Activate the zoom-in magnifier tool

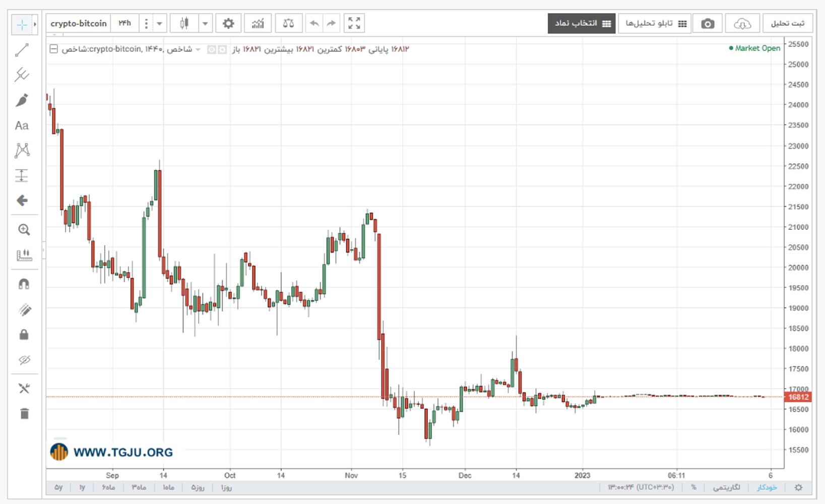24,230
